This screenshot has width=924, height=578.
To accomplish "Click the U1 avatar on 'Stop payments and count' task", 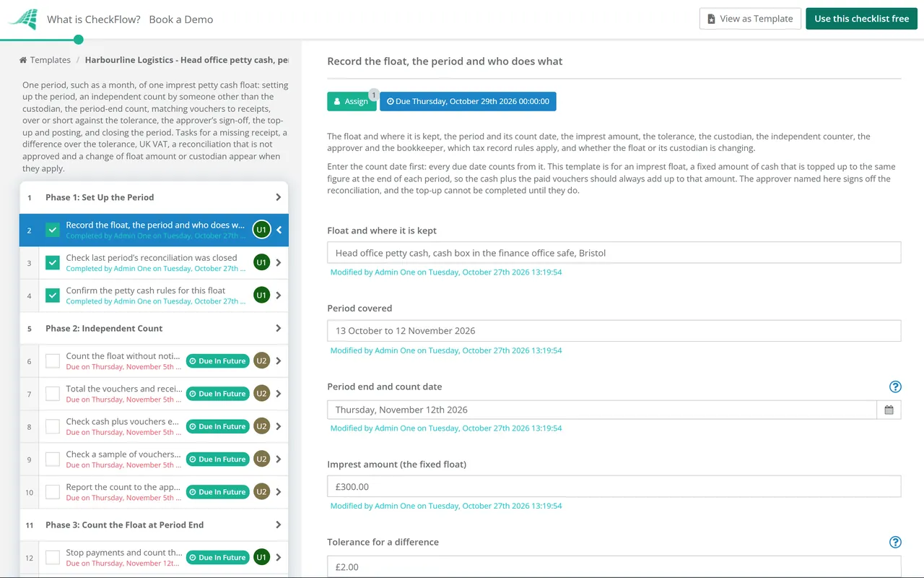I will [261, 557].
